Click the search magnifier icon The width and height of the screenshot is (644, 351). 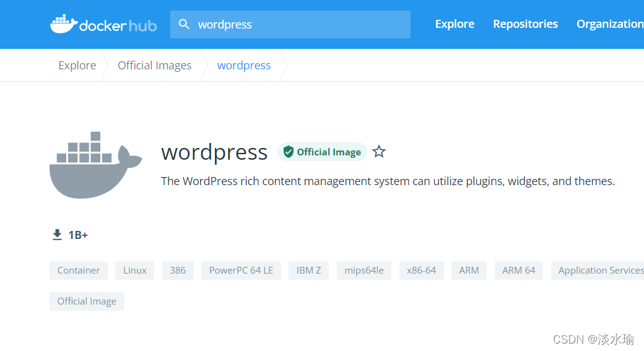click(184, 24)
